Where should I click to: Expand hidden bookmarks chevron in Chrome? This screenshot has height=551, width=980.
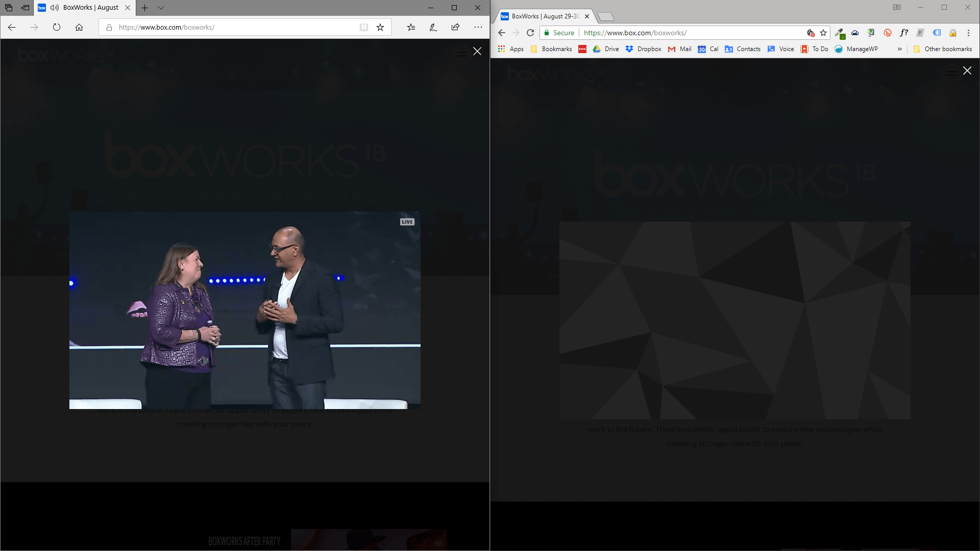click(899, 49)
